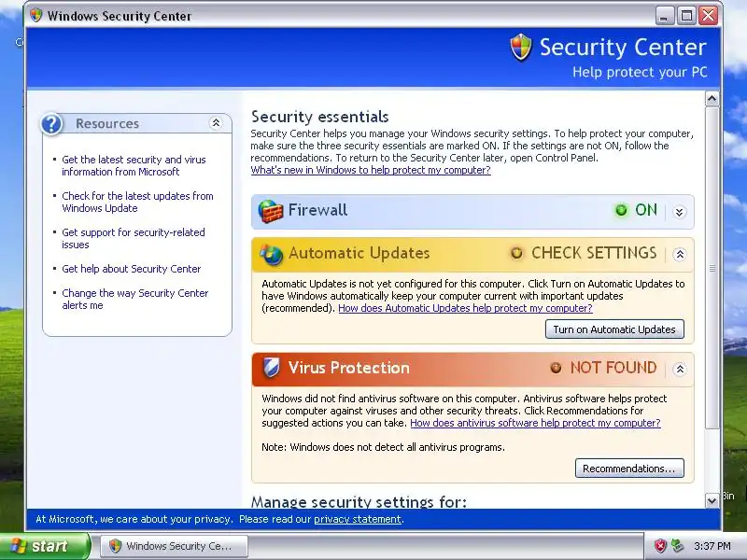Click the vertical scrollbar thumb
747x560 pixels.
712,268
